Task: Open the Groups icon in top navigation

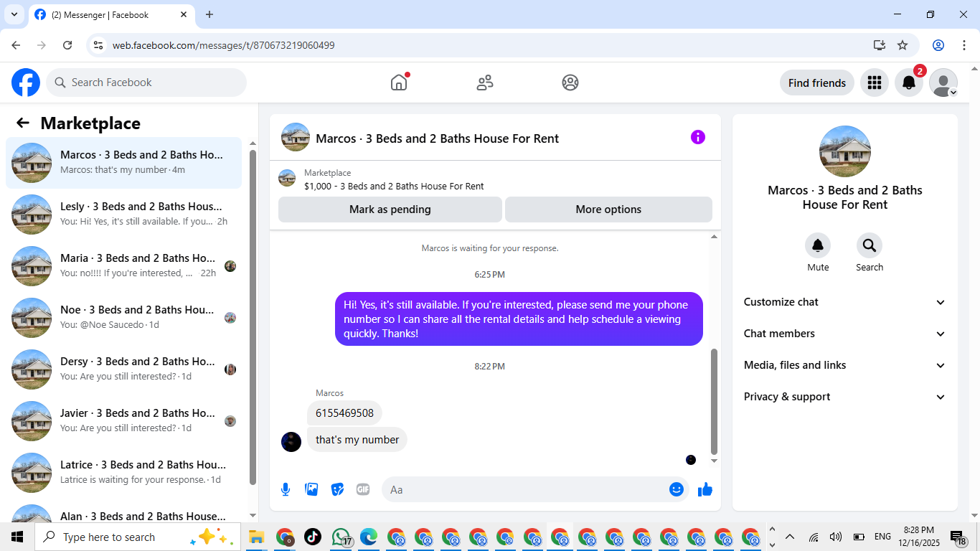Action: pyautogui.click(x=570, y=83)
